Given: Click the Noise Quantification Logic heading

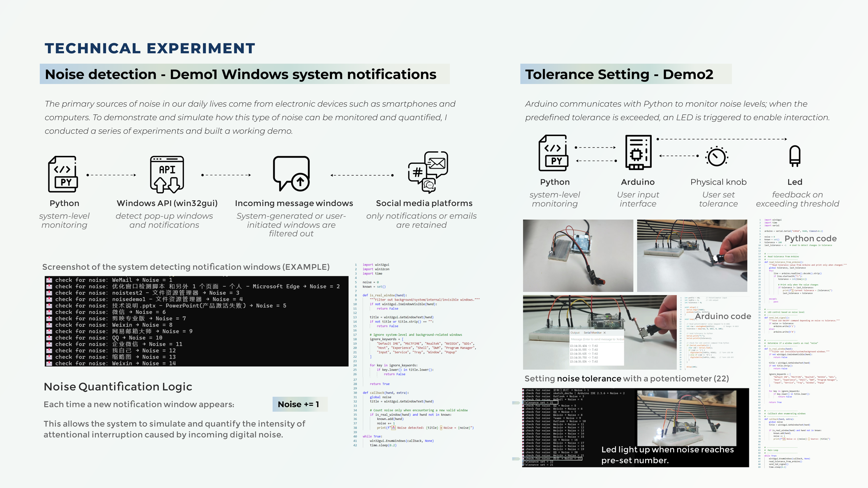Looking at the screenshot, I should [x=118, y=387].
